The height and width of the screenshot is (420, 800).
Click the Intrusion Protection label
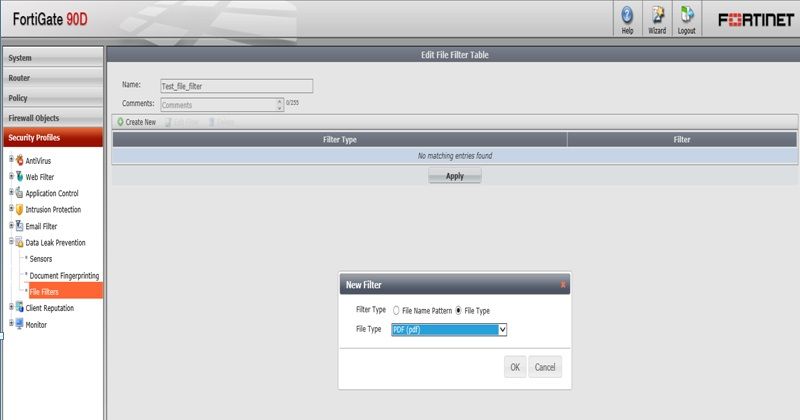[x=53, y=210]
